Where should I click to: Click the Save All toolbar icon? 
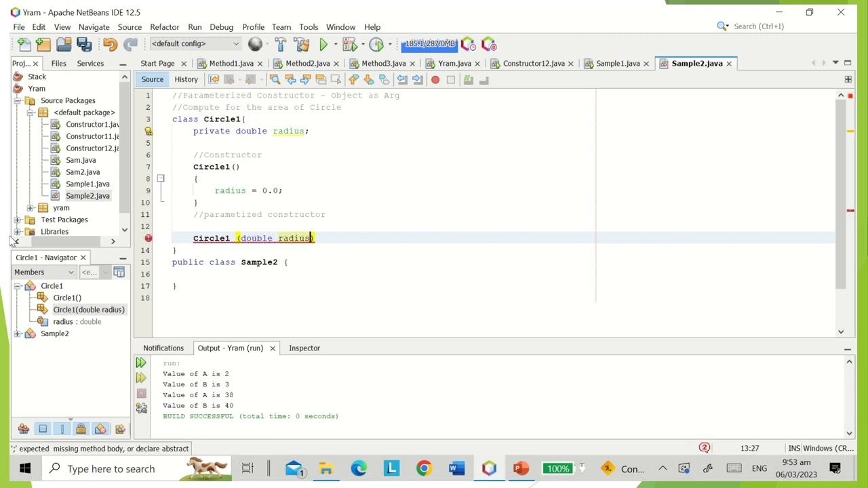tap(84, 44)
